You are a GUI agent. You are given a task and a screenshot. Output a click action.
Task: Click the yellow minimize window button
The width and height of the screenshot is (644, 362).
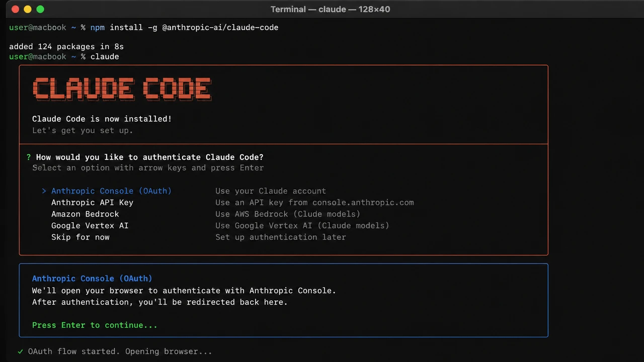pyautogui.click(x=27, y=9)
